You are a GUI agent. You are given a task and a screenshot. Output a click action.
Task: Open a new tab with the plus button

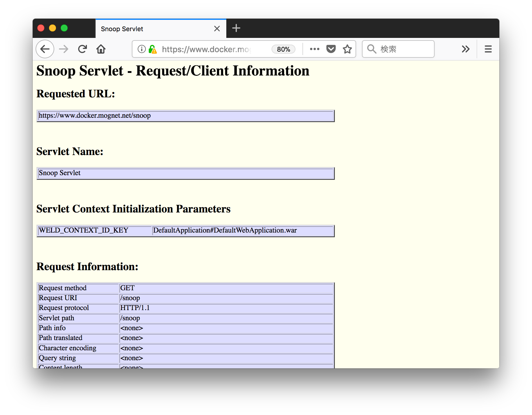pos(236,28)
